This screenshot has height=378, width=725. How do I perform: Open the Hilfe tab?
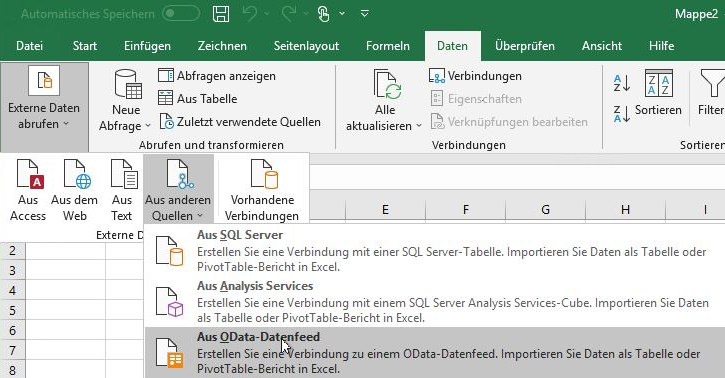tap(661, 46)
